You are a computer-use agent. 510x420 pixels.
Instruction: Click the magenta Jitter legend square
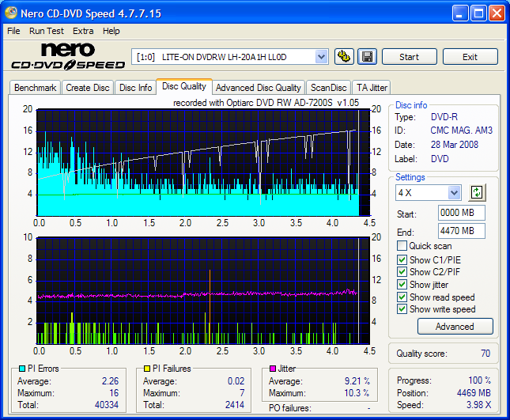click(272, 369)
